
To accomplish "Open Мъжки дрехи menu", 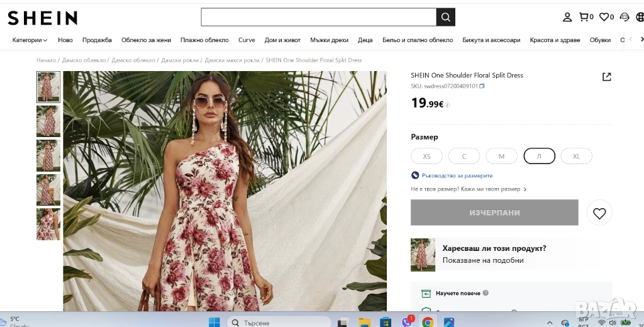I will pyautogui.click(x=330, y=40).
